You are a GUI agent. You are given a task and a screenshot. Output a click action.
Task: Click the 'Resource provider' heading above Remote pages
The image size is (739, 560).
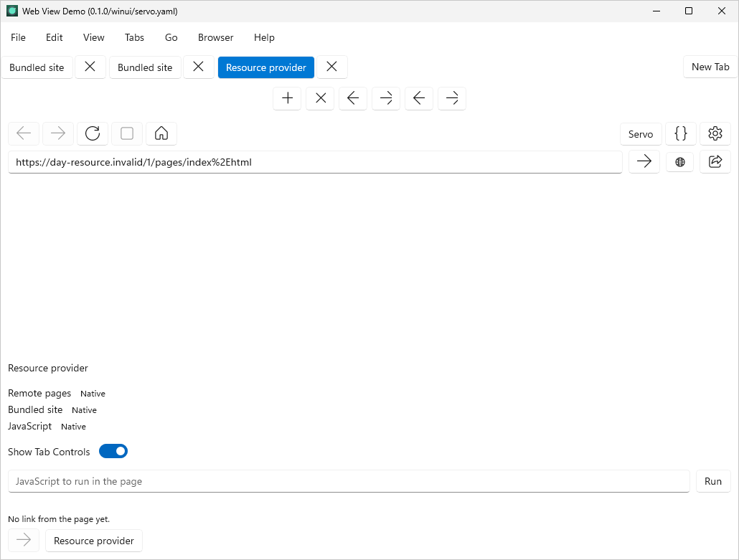pos(48,369)
